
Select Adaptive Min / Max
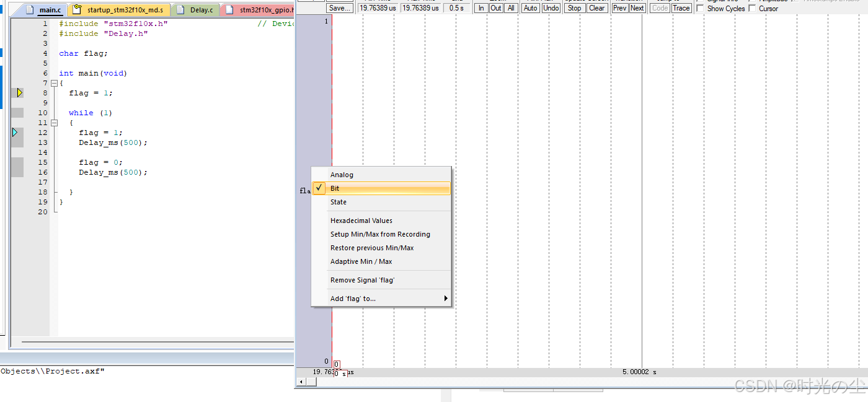click(x=381, y=261)
